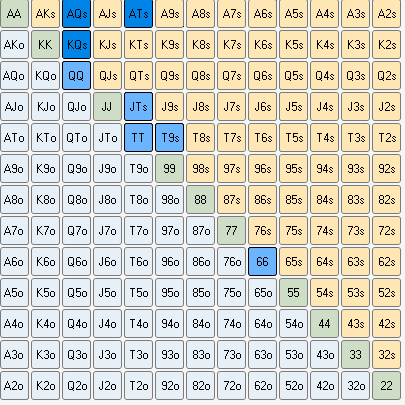Select the 76o offsuit cell
This screenshot has width=405, height=405.
(231, 262)
